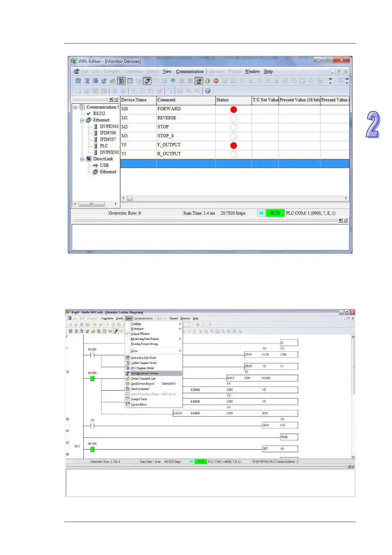Toggle Show Comment icon in WPL Editor toolbar
Viewport: 392px width, 555px height.
(122, 81)
